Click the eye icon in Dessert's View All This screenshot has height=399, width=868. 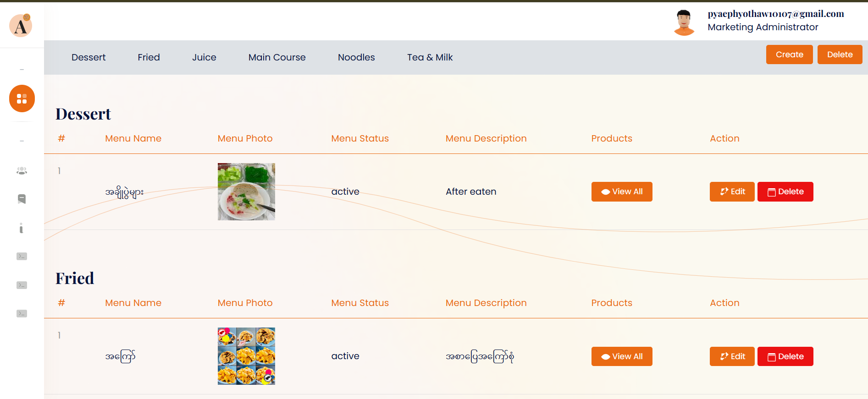pos(605,192)
